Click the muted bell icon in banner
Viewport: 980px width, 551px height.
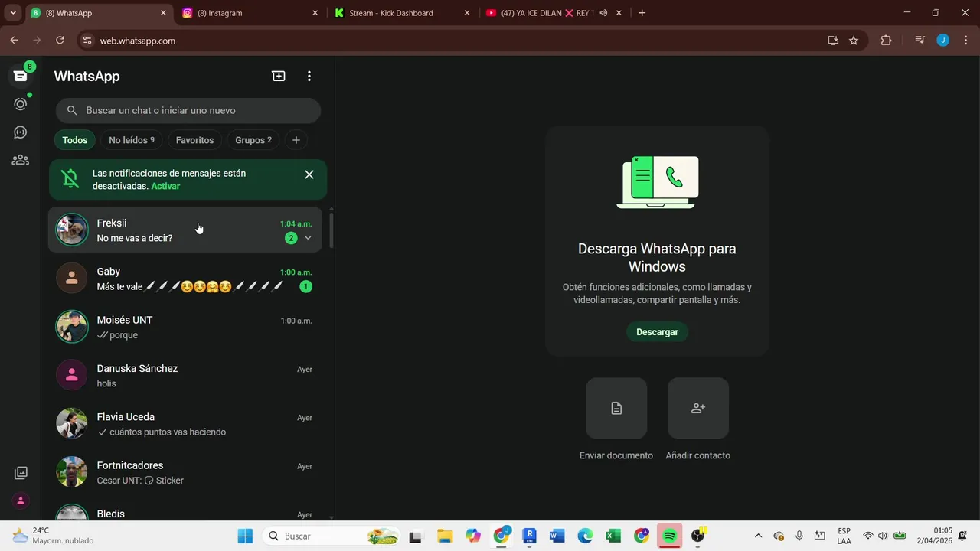[70, 179]
